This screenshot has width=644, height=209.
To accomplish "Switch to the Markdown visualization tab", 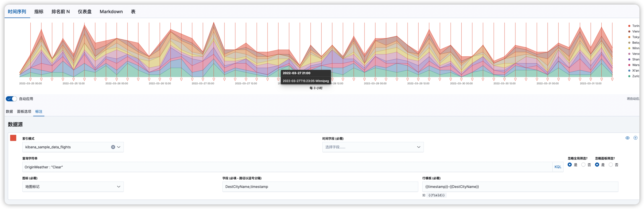I will click(111, 12).
